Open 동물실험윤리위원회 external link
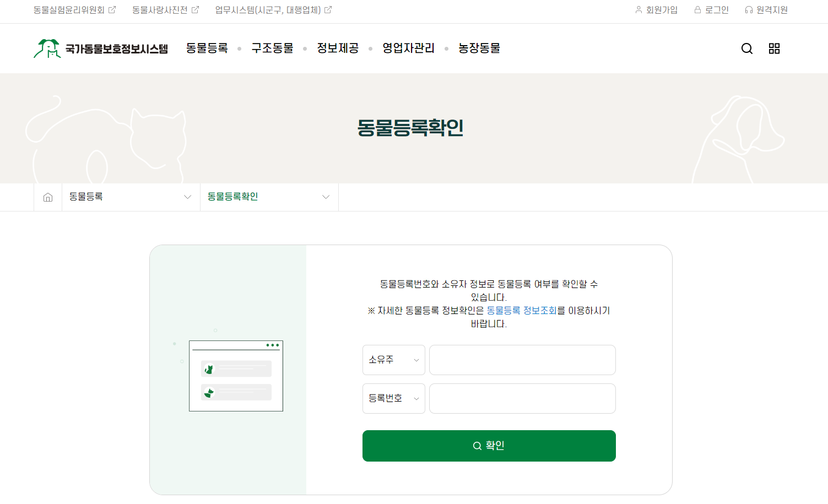828x504 pixels. (x=74, y=10)
